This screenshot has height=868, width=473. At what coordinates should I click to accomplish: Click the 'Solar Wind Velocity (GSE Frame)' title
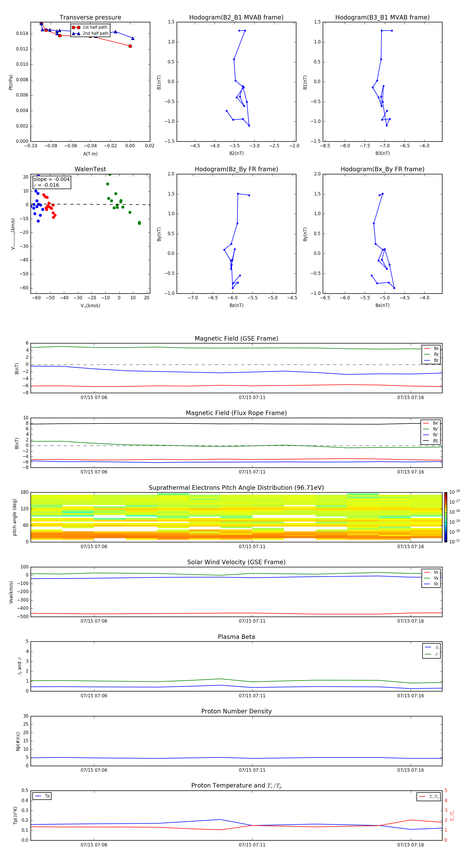point(236,562)
